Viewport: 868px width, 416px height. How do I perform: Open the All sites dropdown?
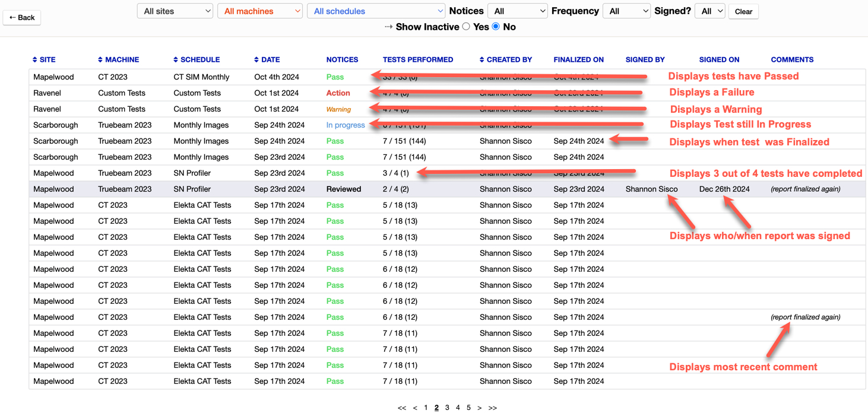tap(175, 11)
